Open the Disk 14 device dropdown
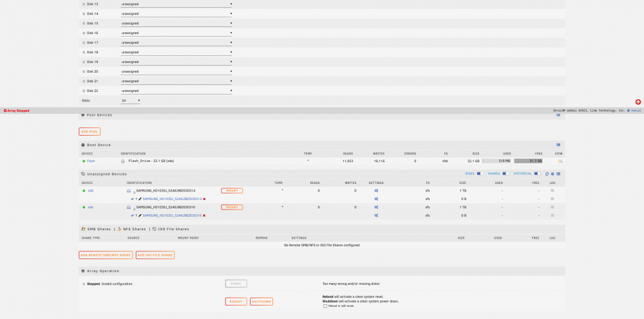Image resolution: width=644 pixels, height=319 pixels. point(176,14)
